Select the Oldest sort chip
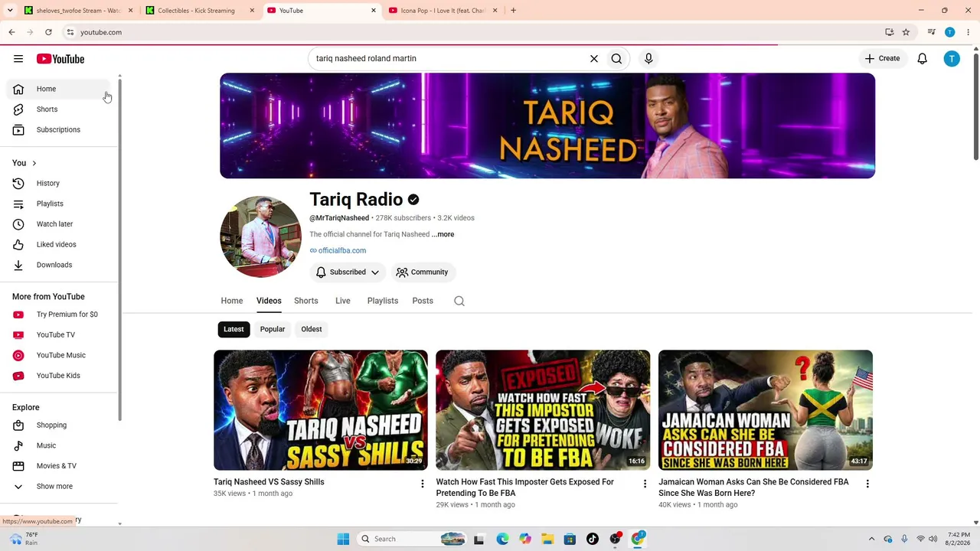 click(x=312, y=329)
